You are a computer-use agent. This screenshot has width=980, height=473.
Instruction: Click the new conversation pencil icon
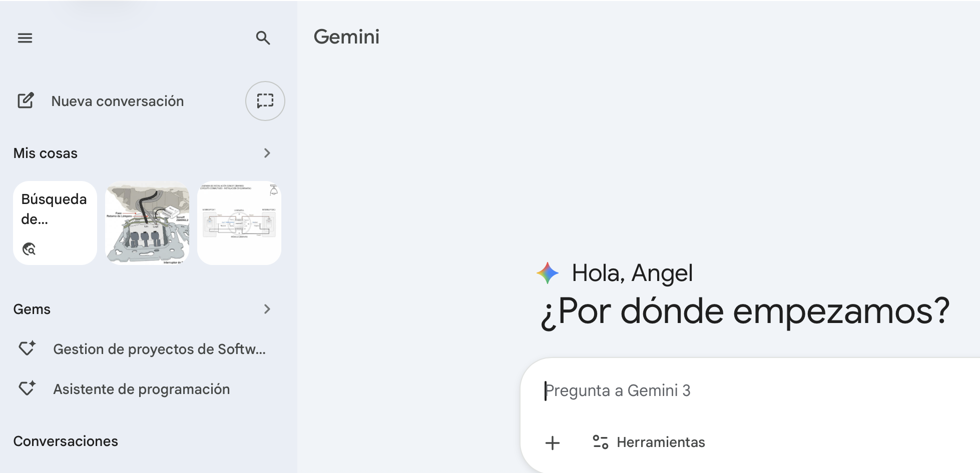pos(26,101)
